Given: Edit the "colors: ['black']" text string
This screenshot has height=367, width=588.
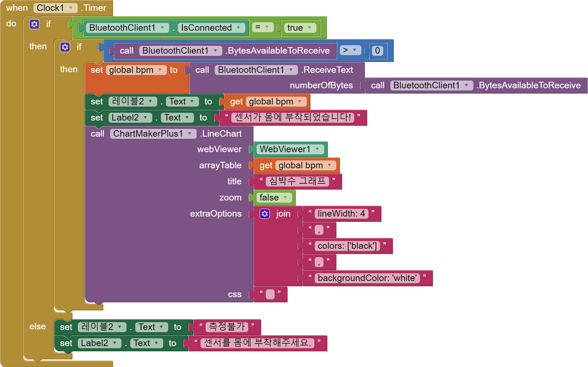Looking at the screenshot, I should (347, 246).
